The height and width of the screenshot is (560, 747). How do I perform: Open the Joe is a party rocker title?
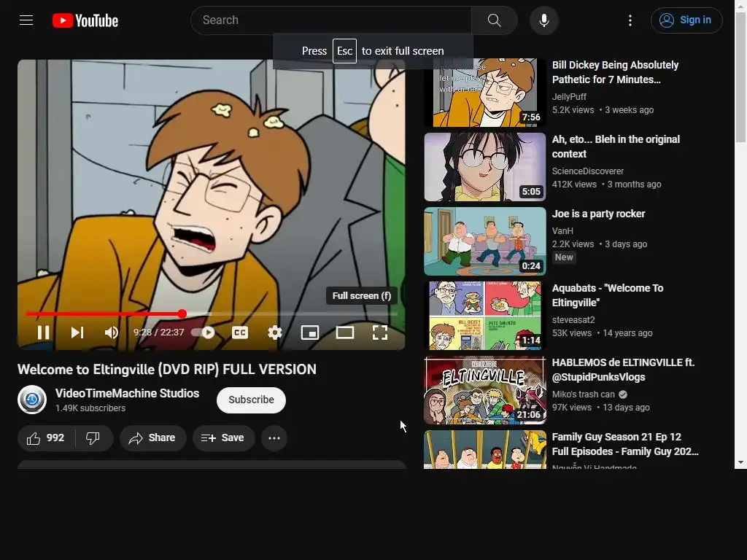[x=598, y=214]
